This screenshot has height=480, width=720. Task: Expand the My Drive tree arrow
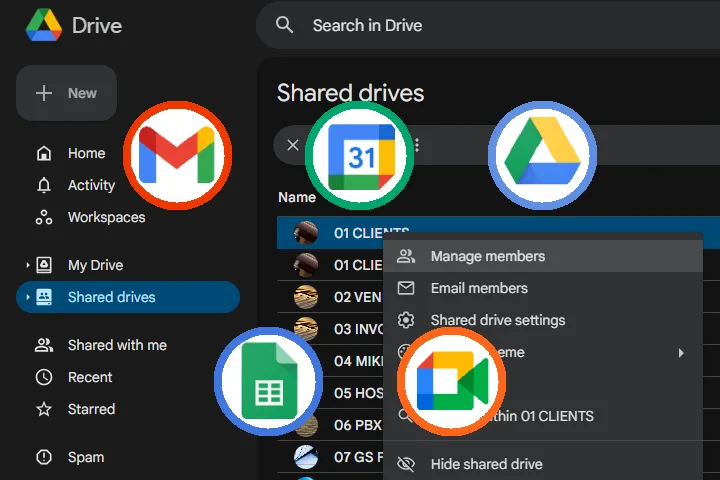28,265
